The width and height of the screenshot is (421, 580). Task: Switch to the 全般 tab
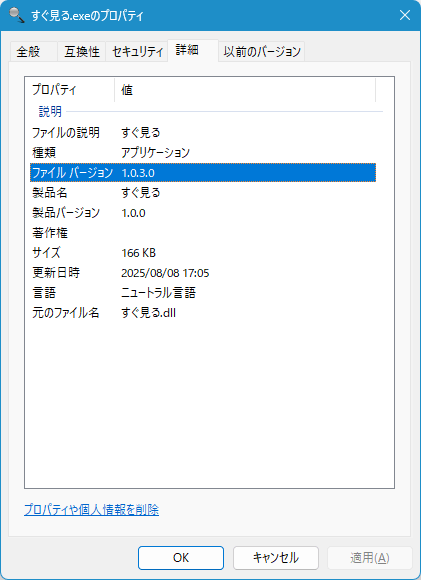(x=34, y=51)
